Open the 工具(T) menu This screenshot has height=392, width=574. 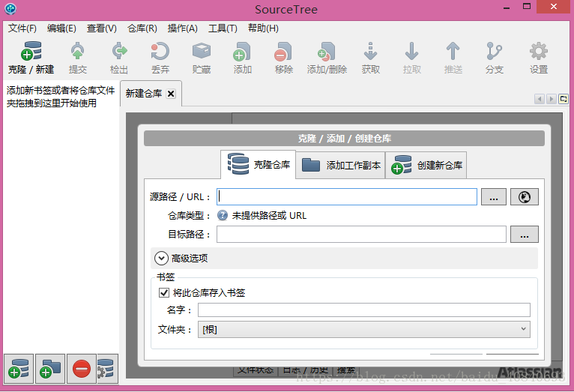click(x=223, y=28)
